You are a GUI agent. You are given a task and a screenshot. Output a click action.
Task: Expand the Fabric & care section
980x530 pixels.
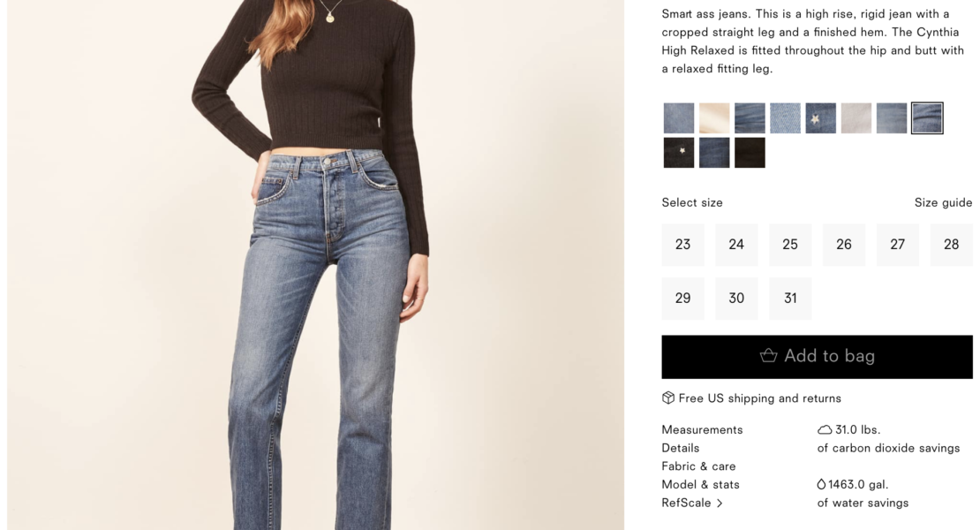pyautogui.click(x=698, y=466)
